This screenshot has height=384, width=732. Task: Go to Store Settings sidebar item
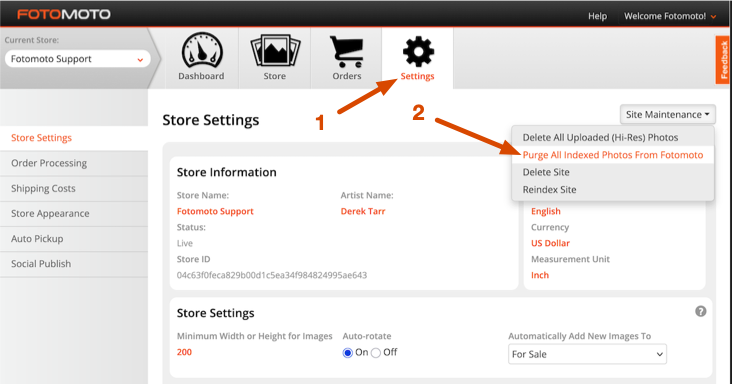[x=74, y=138]
